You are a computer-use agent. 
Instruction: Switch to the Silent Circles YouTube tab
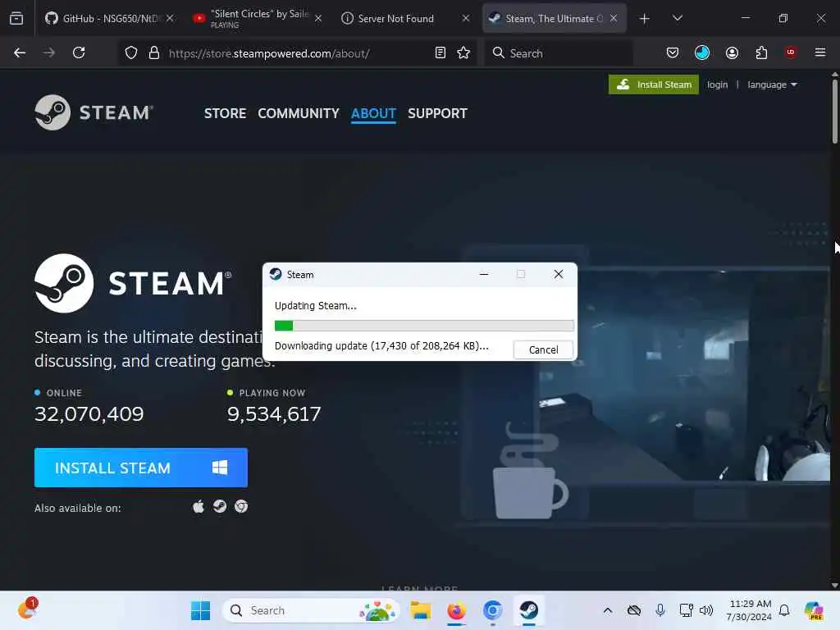coord(257,18)
